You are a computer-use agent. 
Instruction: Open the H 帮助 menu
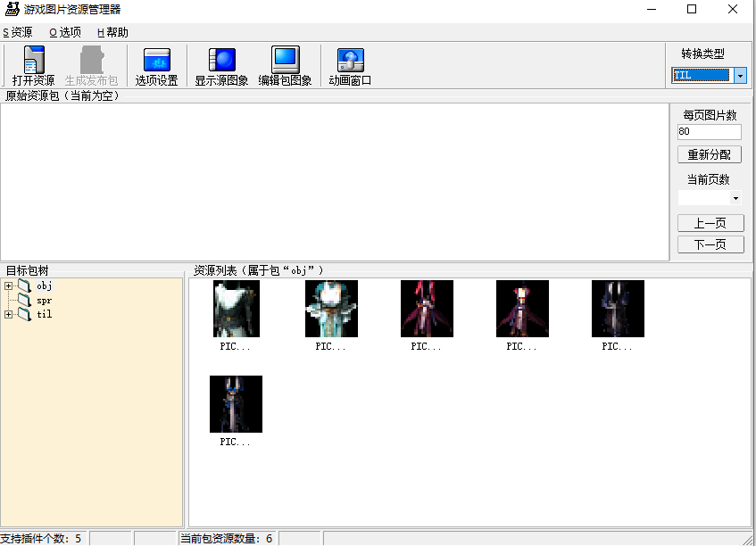click(112, 32)
